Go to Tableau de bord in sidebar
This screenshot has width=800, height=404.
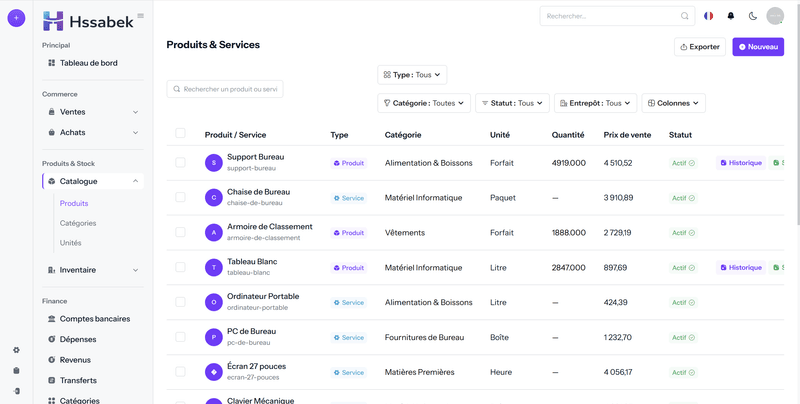click(x=88, y=63)
